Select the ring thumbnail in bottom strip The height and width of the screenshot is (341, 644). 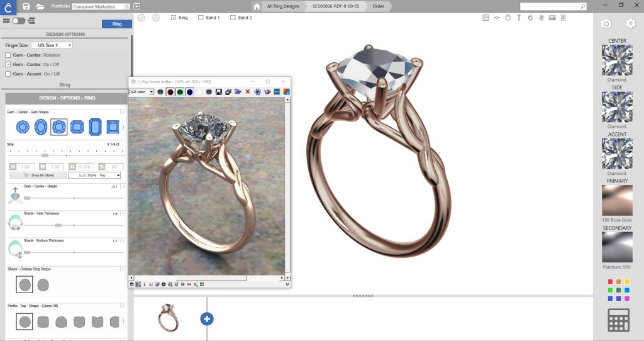pos(169,317)
